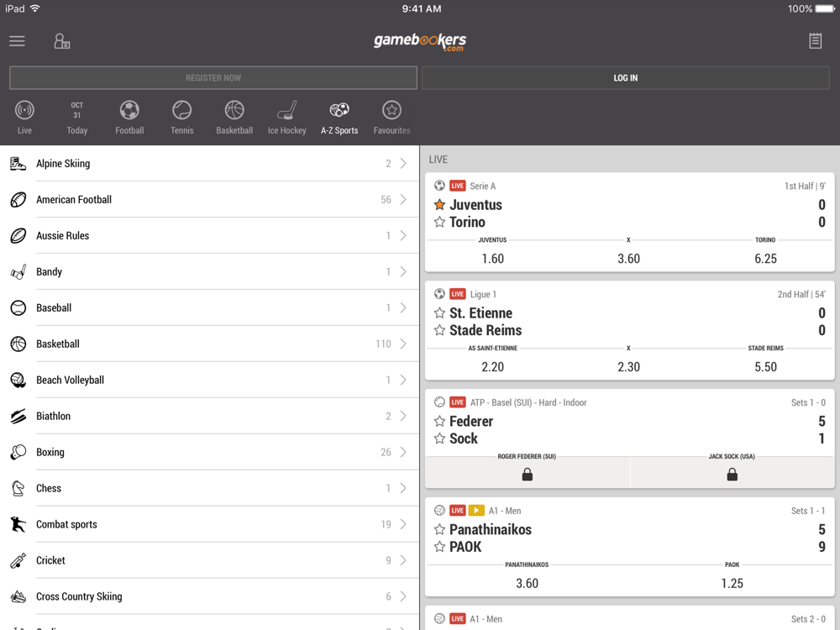Screen dimensions: 840x630
Task: Click the Log In button
Action: (x=626, y=77)
